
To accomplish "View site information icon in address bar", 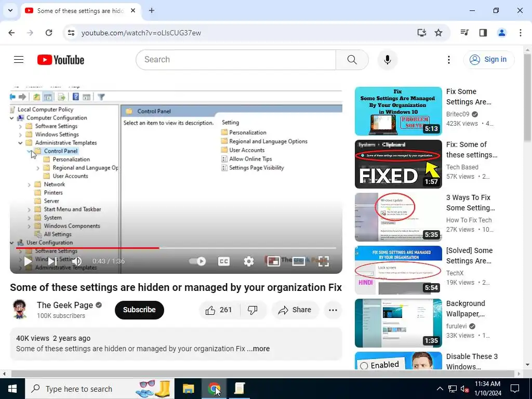I will coord(71,33).
